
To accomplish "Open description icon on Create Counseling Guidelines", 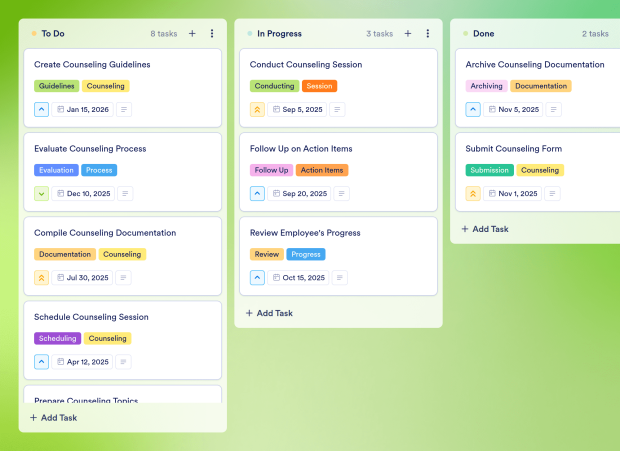I will (124, 109).
